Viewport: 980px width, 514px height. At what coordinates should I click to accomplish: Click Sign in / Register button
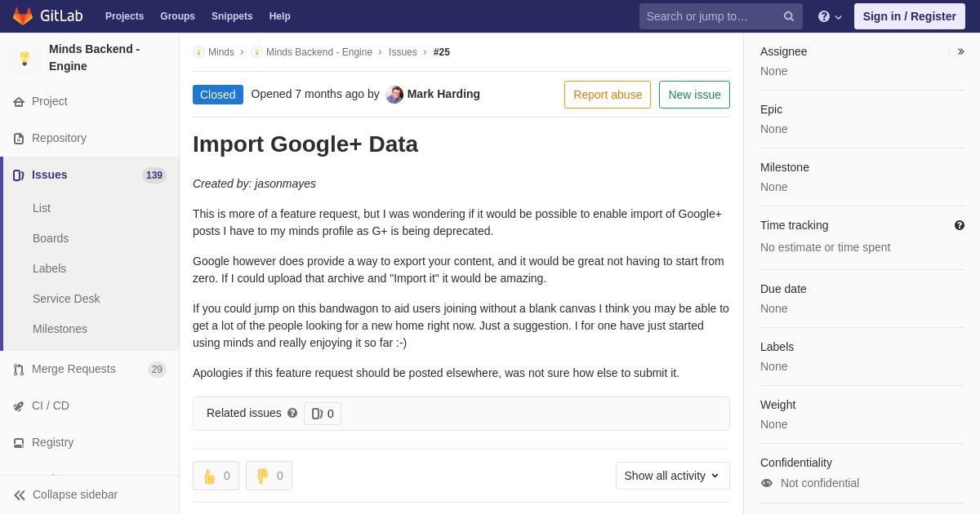909,16
